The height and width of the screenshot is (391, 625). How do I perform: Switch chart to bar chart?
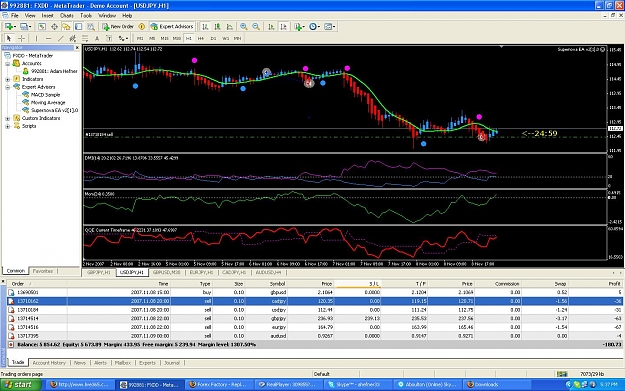(205, 26)
